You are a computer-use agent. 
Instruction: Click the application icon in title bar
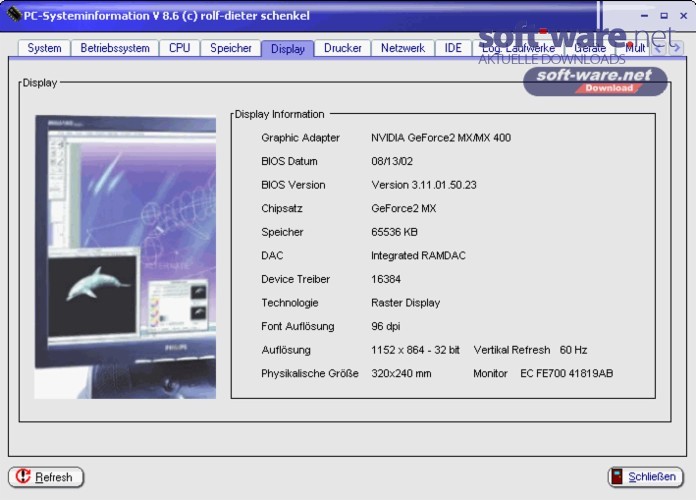[x=13, y=15]
